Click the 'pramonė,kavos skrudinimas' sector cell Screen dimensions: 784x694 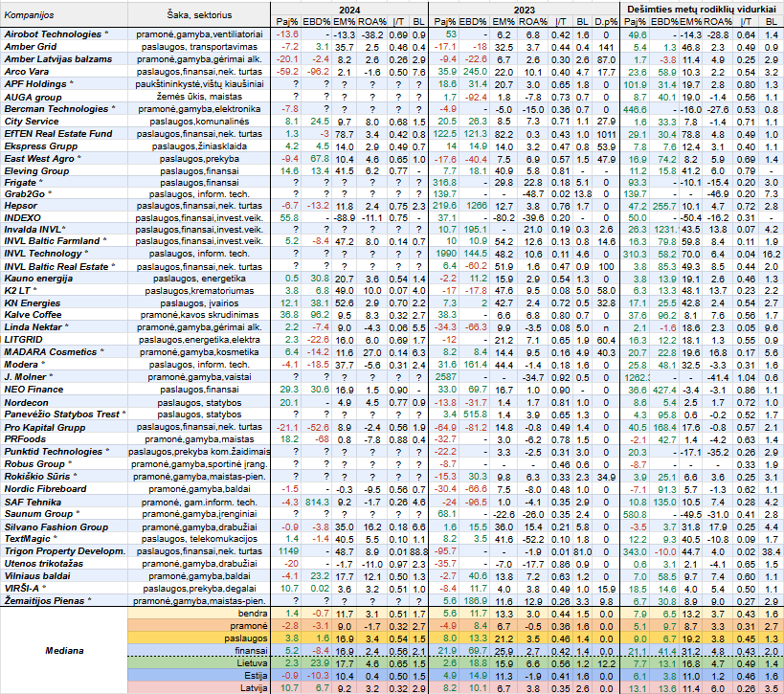click(x=199, y=315)
